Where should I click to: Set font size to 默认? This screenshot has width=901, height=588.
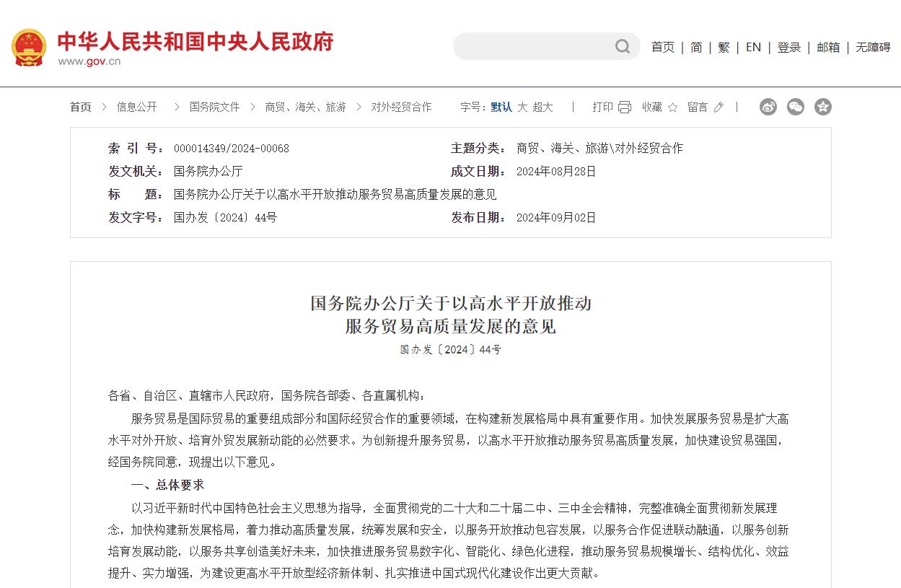coord(501,107)
